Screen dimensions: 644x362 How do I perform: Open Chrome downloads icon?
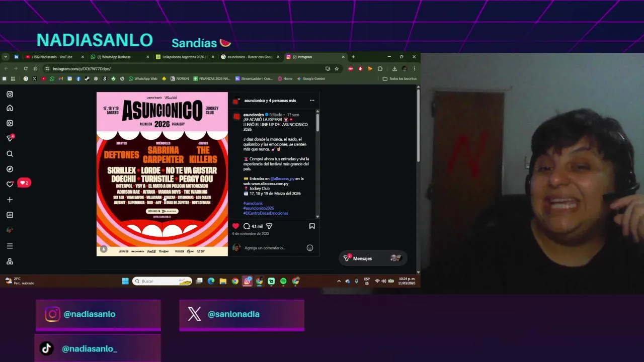click(394, 68)
